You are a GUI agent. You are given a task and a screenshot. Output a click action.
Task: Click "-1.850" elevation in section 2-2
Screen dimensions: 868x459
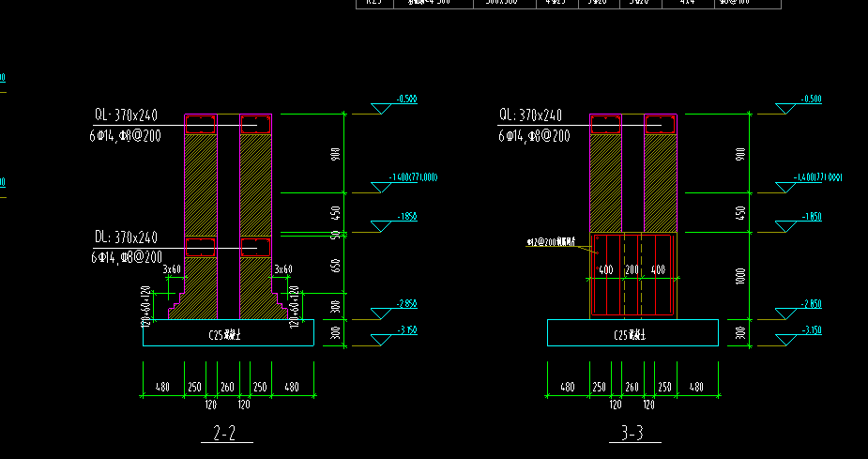pos(406,217)
